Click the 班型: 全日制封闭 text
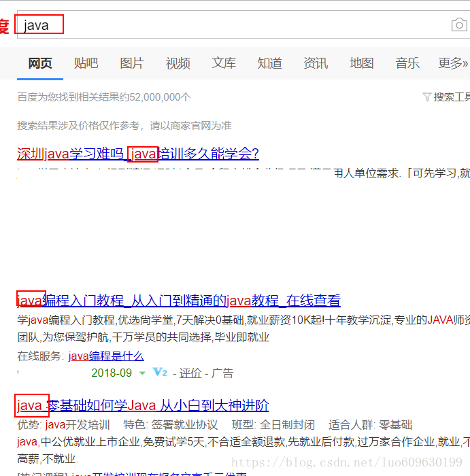470x476 pixels. (x=273, y=425)
